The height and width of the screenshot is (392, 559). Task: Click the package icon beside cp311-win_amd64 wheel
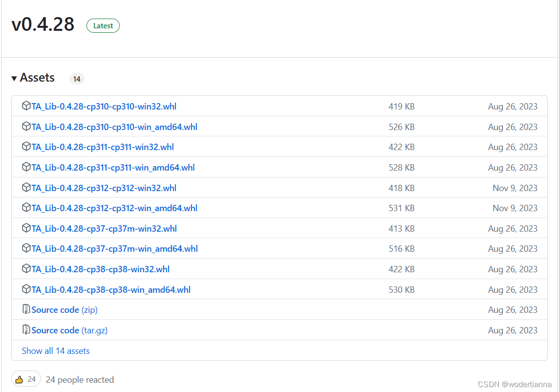click(x=26, y=167)
